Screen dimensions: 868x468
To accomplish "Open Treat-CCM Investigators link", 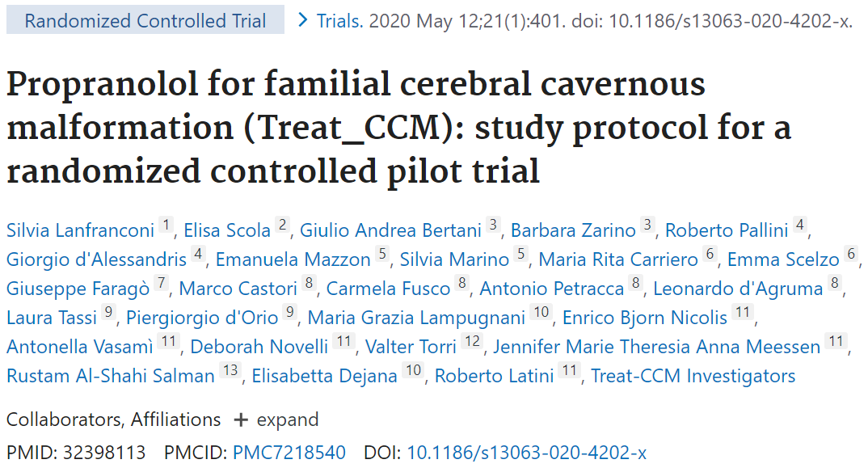I will click(693, 376).
